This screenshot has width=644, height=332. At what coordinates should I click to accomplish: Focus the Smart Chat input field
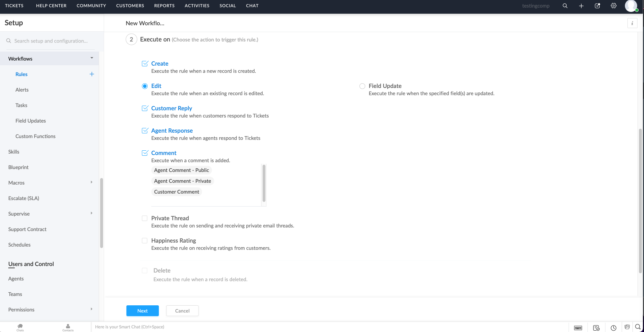pyautogui.click(x=330, y=327)
